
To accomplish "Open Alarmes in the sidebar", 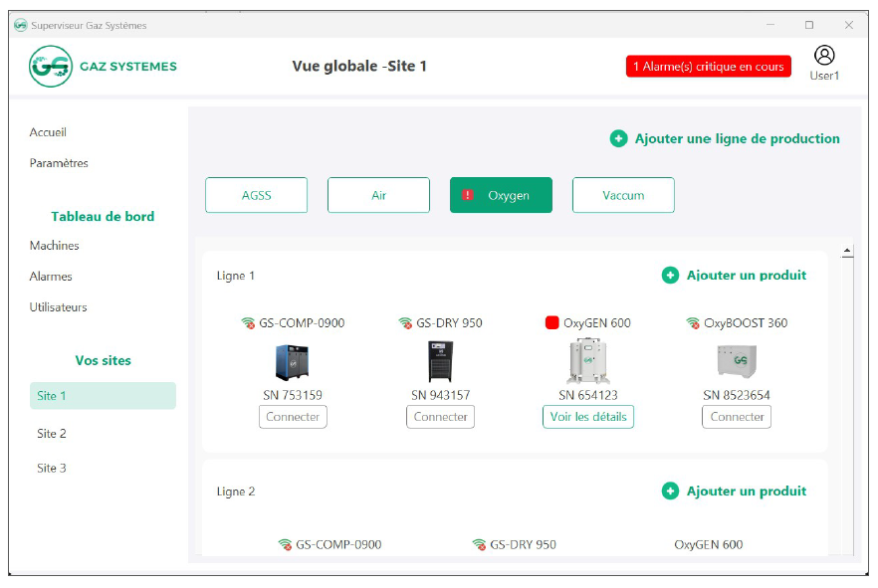I will tap(51, 277).
